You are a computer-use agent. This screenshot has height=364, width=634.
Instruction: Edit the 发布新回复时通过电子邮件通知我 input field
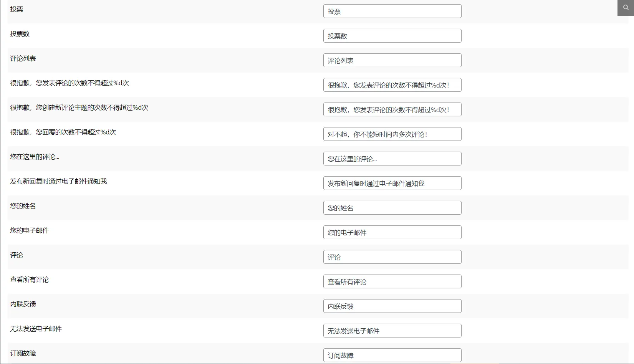point(392,183)
